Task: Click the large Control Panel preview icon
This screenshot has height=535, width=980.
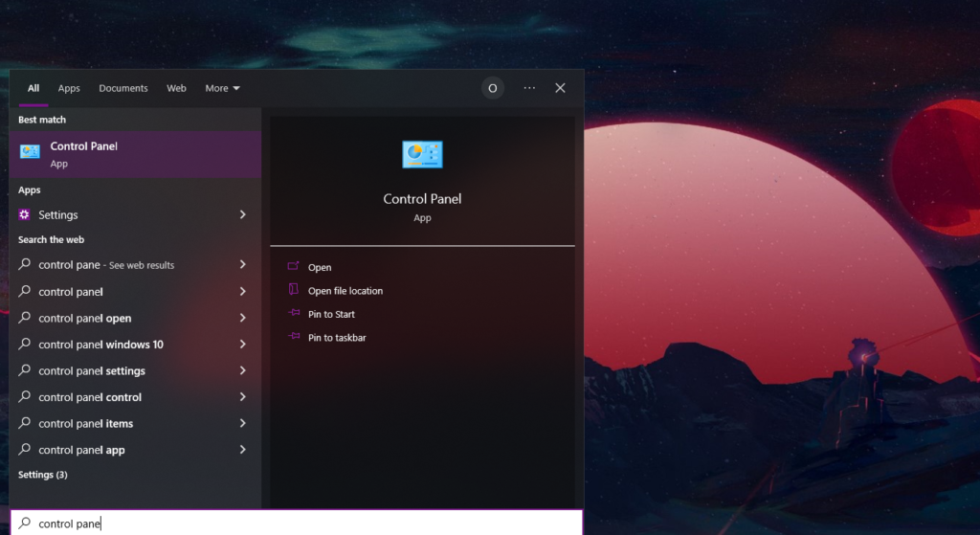Action: 422,154
